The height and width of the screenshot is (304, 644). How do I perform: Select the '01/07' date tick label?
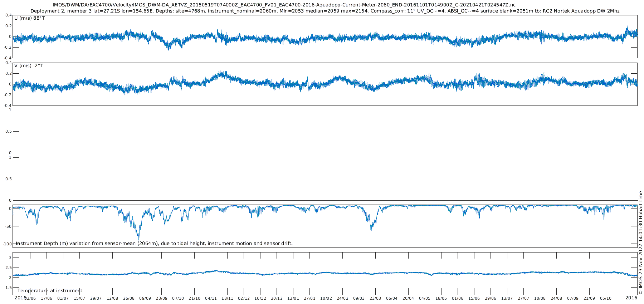tap(63, 298)
